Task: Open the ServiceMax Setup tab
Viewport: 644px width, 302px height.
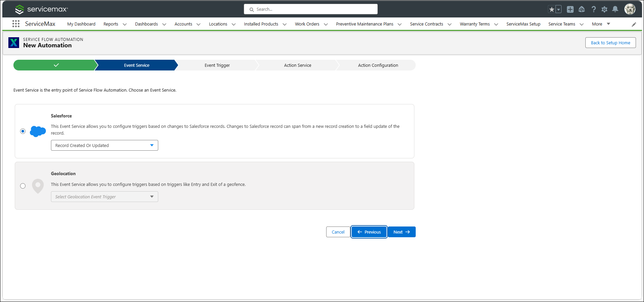Action: 523,24
